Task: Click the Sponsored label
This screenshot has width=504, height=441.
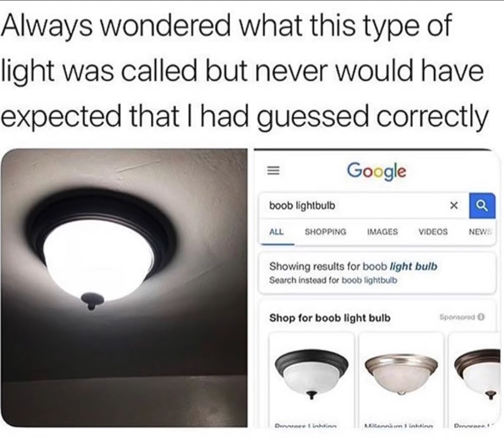Action: [x=458, y=318]
